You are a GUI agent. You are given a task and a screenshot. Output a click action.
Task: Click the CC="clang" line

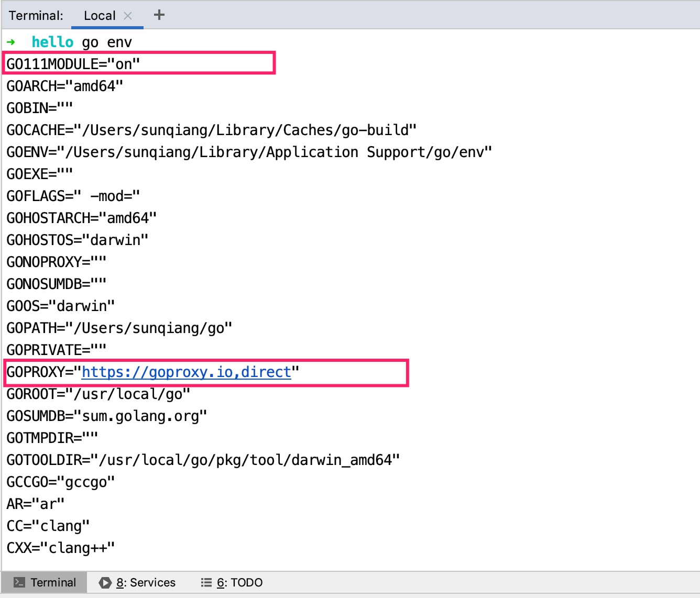(48, 526)
